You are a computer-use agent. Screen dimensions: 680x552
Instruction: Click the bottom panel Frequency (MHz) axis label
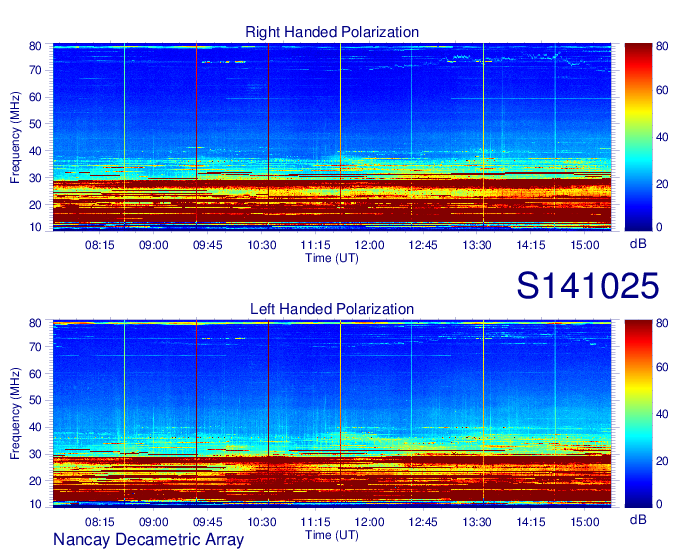(x=15, y=414)
